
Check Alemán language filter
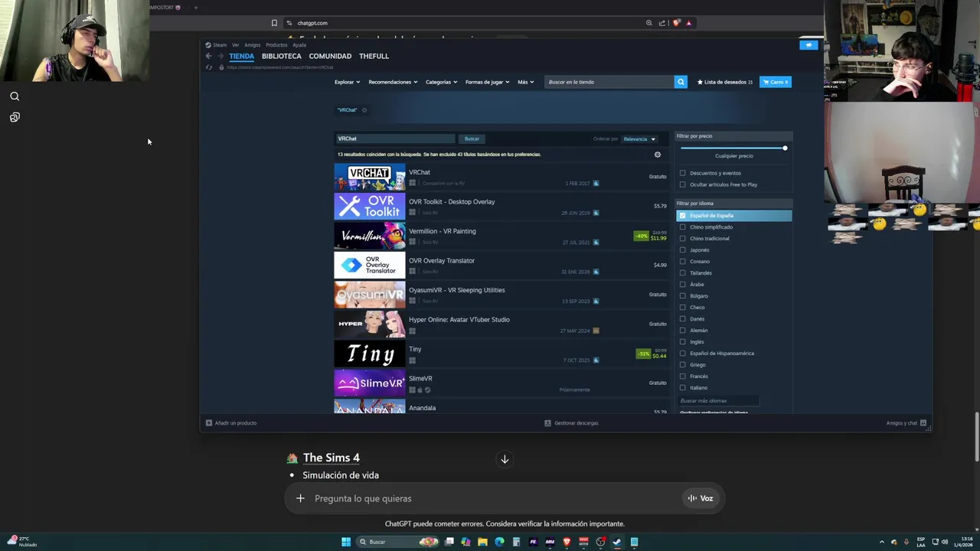tap(683, 331)
